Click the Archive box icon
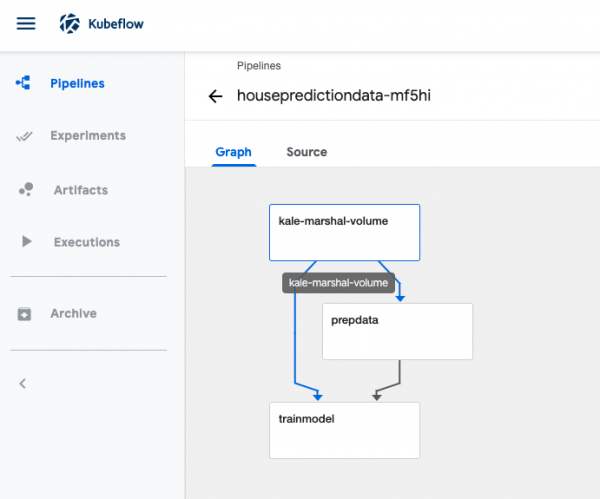Image resolution: width=600 pixels, height=499 pixels. coord(25,314)
